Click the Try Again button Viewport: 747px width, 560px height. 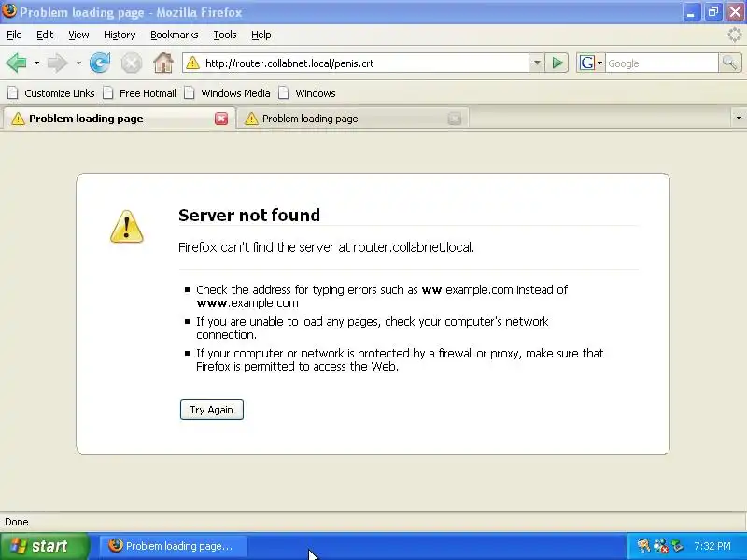click(x=212, y=410)
